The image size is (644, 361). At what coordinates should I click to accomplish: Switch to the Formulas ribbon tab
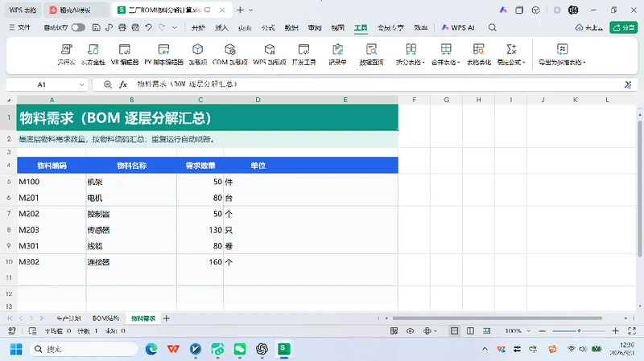(268, 27)
